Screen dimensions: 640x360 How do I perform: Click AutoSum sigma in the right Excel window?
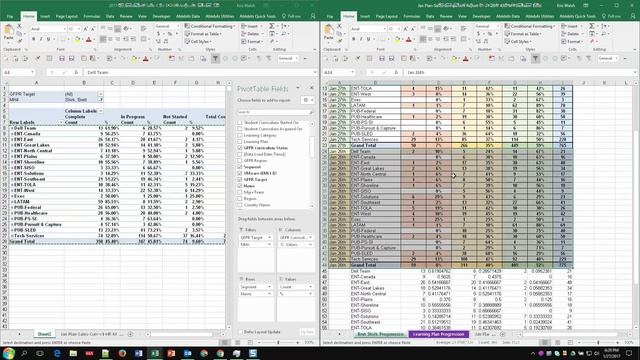click(x=592, y=26)
